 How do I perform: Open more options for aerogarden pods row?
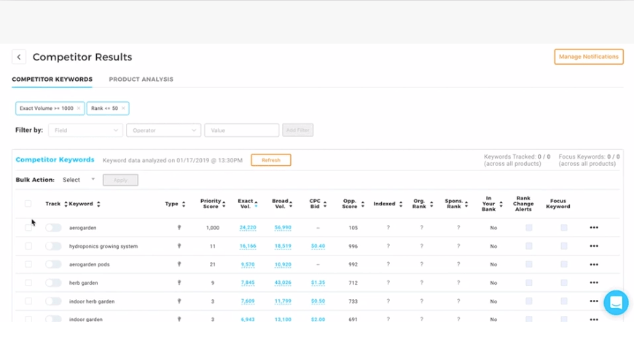point(594,264)
